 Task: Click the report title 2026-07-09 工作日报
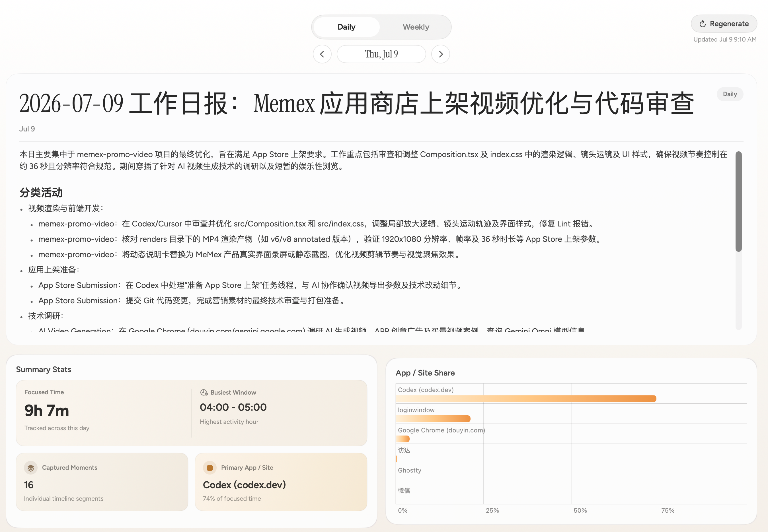tap(356, 103)
